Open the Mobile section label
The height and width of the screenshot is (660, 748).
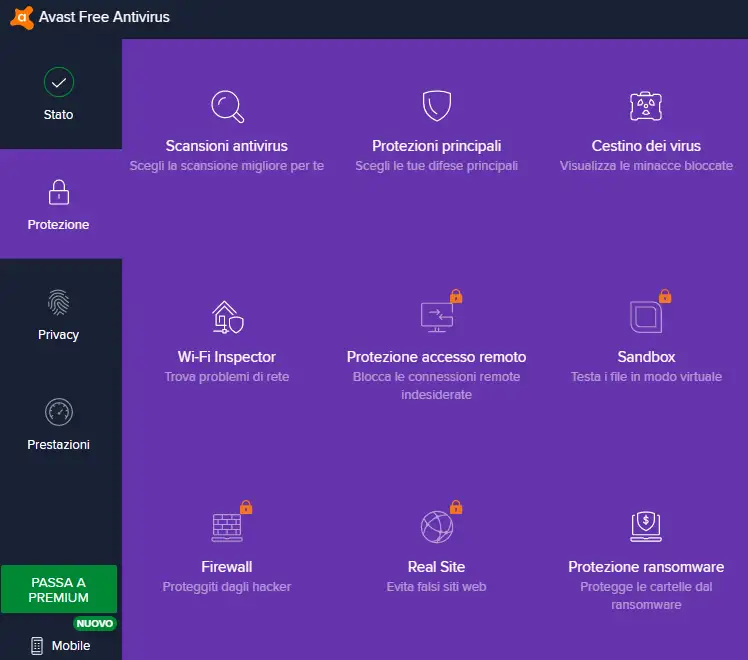(71, 646)
